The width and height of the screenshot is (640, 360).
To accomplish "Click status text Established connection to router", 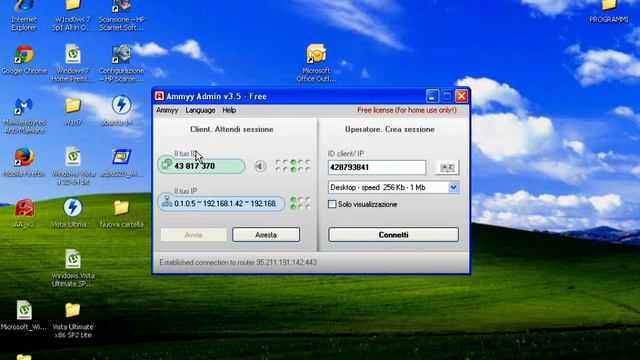I will (x=238, y=262).
